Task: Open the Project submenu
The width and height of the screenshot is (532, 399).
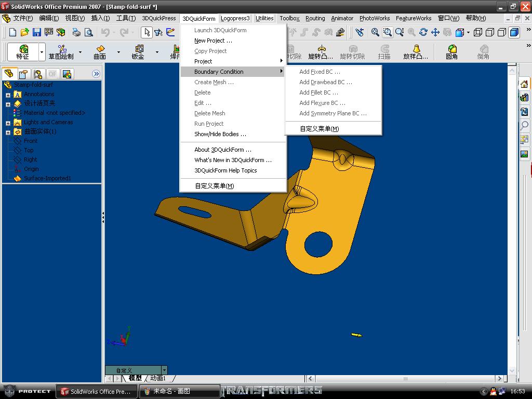Action: point(233,61)
